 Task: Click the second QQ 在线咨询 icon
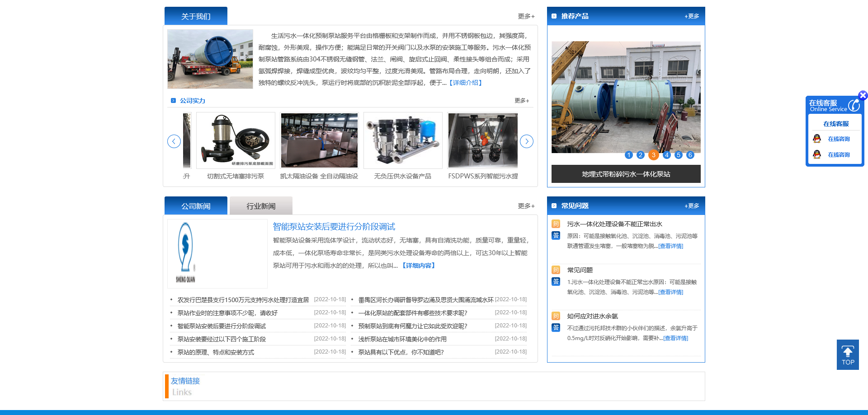[817, 154]
